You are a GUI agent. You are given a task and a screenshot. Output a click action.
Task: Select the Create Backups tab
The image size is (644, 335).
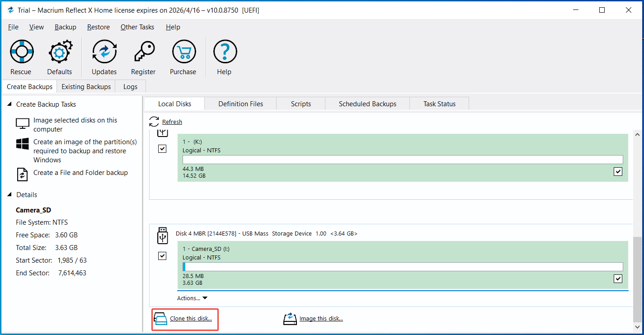(30, 87)
